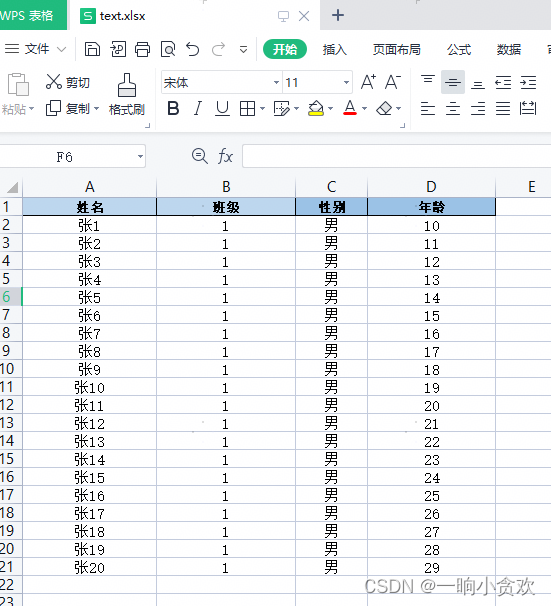This screenshot has height=606, width=551.
Task: Select row 6 header
Action: 11,297
